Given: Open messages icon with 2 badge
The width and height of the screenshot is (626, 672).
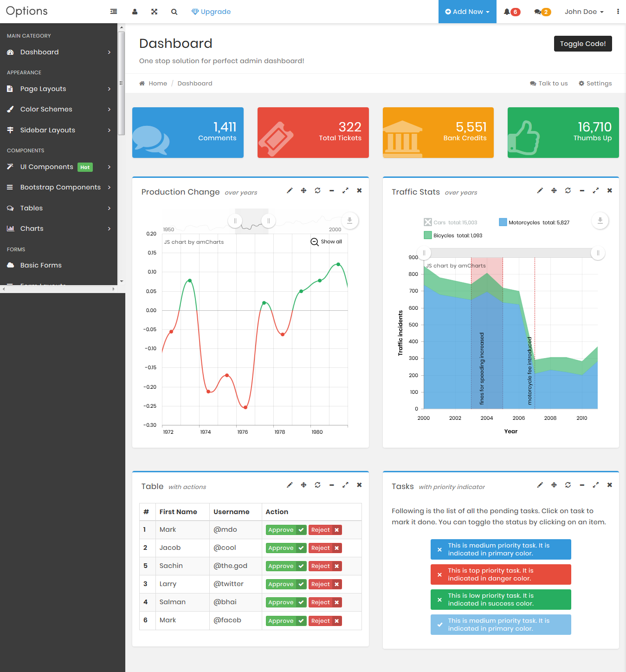Looking at the screenshot, I should (542, 12).
